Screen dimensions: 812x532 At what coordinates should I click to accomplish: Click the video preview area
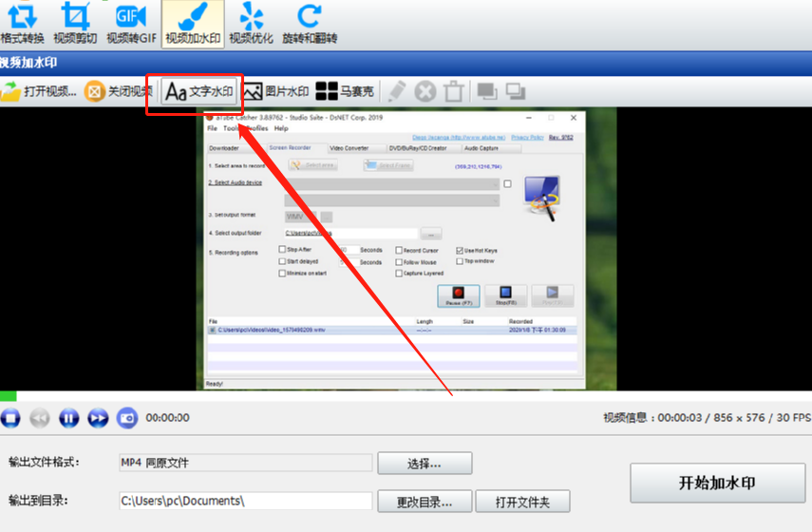406,249
